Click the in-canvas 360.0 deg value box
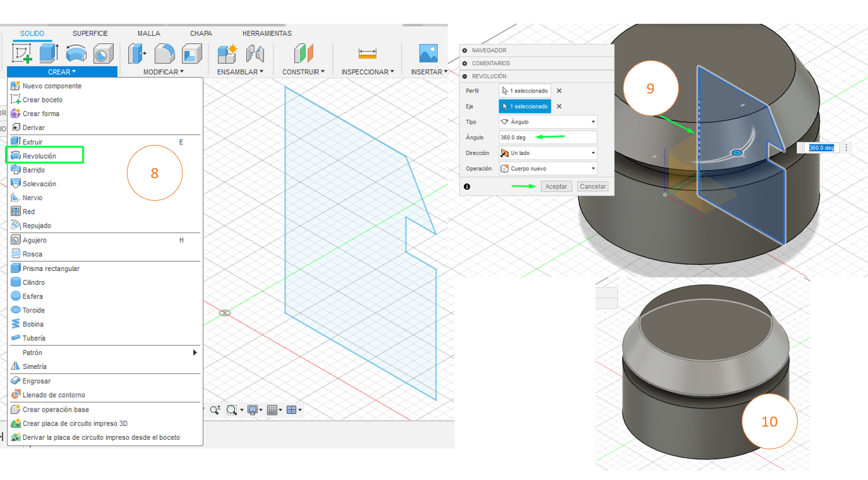The width and height of the screenshot is (868, 480). point(821,148)
